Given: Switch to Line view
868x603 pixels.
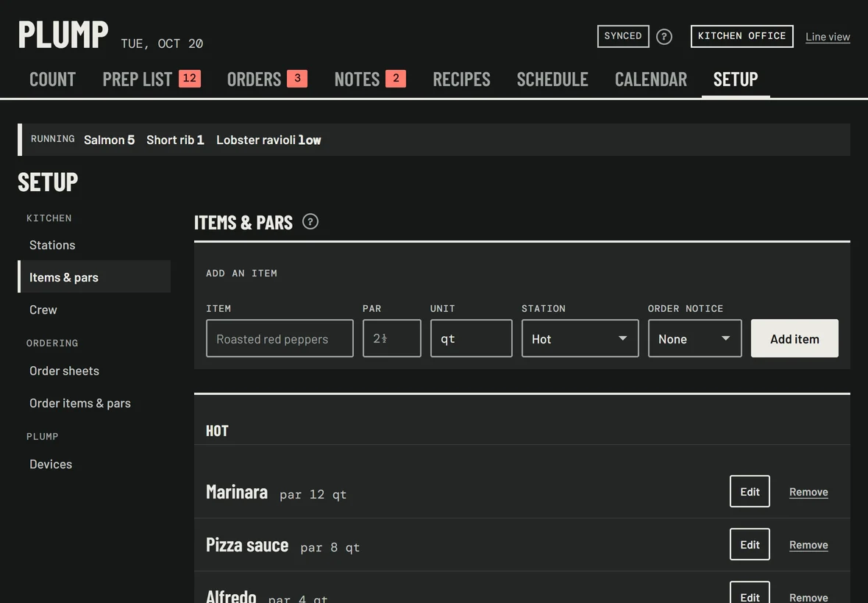Looking at the screenshot, I should (828, 37).
